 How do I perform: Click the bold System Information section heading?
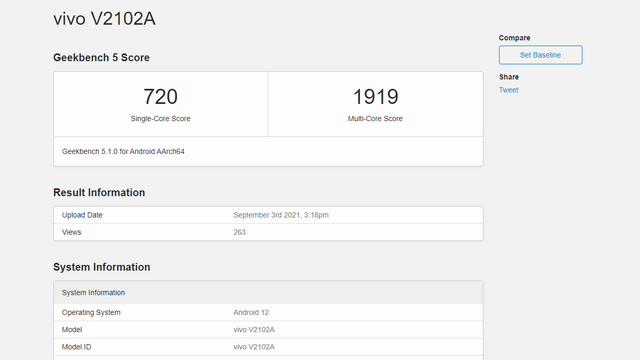coord(102,267)
